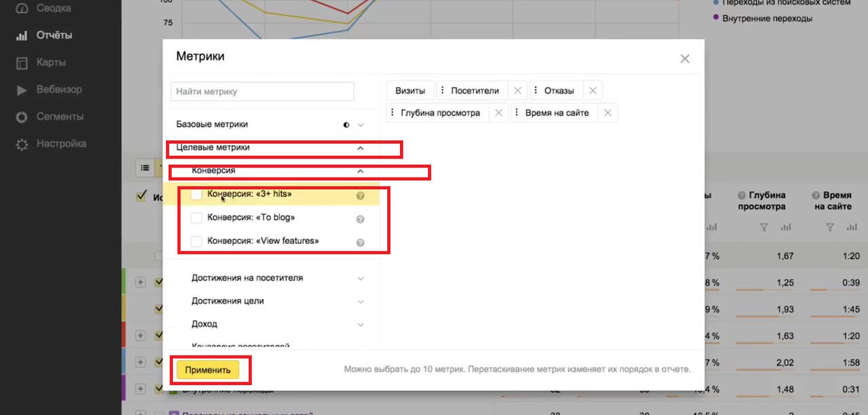Click chart icon under Глубина просмотра column

pos(785,228)
